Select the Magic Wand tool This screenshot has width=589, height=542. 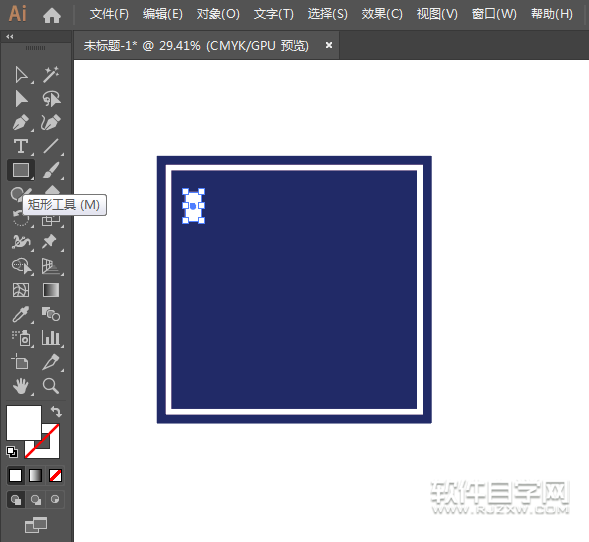click(x=50, y=74)
